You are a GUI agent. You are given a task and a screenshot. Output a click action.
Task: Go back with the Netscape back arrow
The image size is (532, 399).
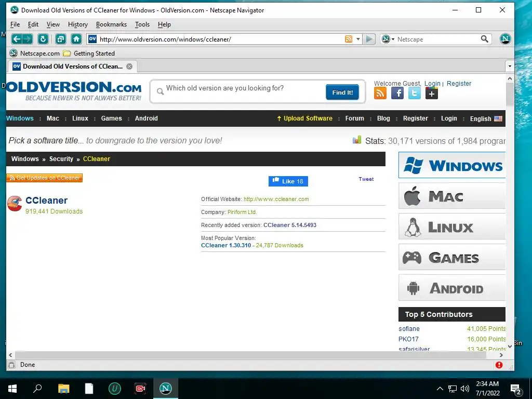coord(16,39)
